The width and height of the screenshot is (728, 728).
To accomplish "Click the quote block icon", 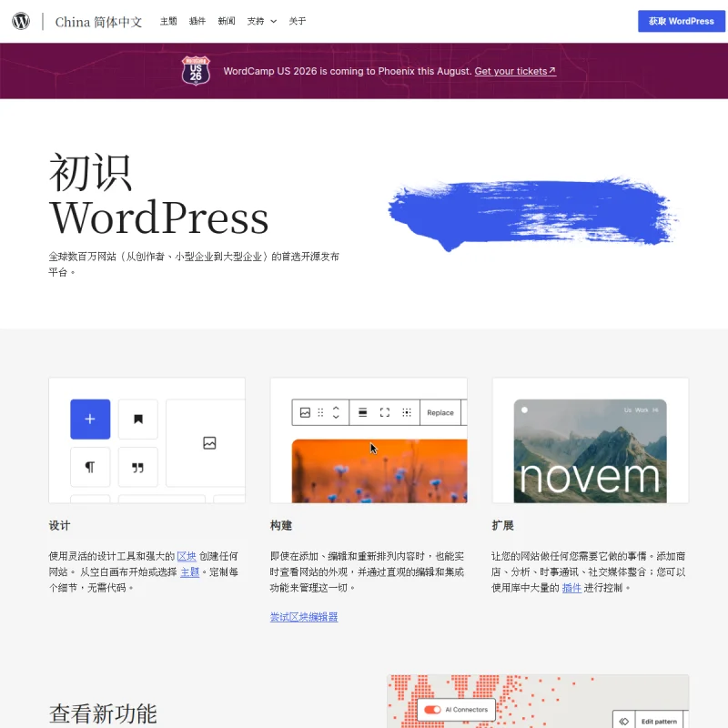I will point(138,467).
